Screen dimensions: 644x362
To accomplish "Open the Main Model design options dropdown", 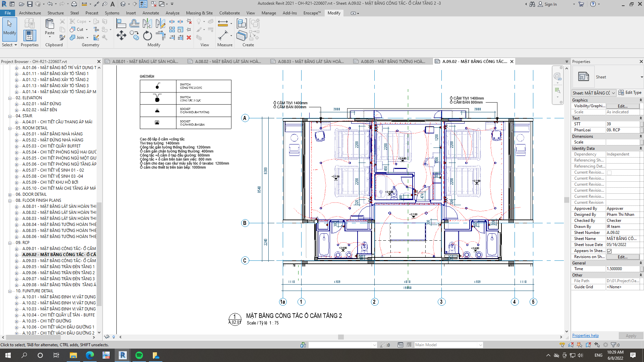I will pos(480,345).
